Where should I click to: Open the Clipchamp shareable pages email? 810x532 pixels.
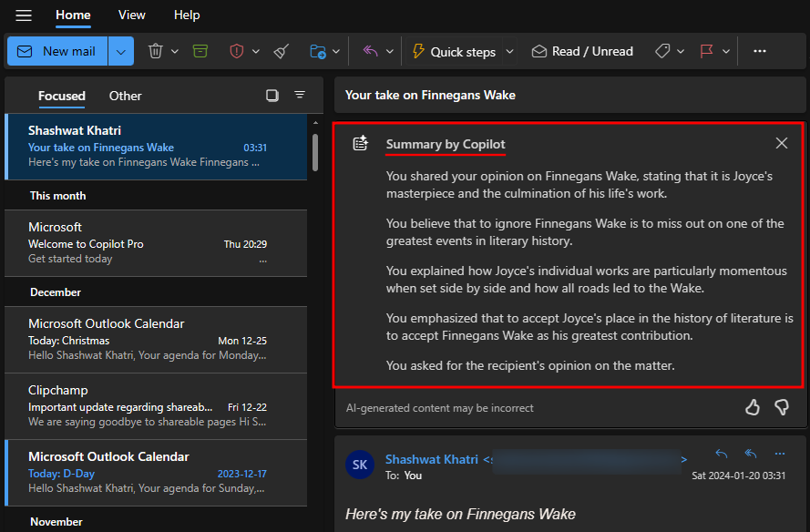coord(156,406)
